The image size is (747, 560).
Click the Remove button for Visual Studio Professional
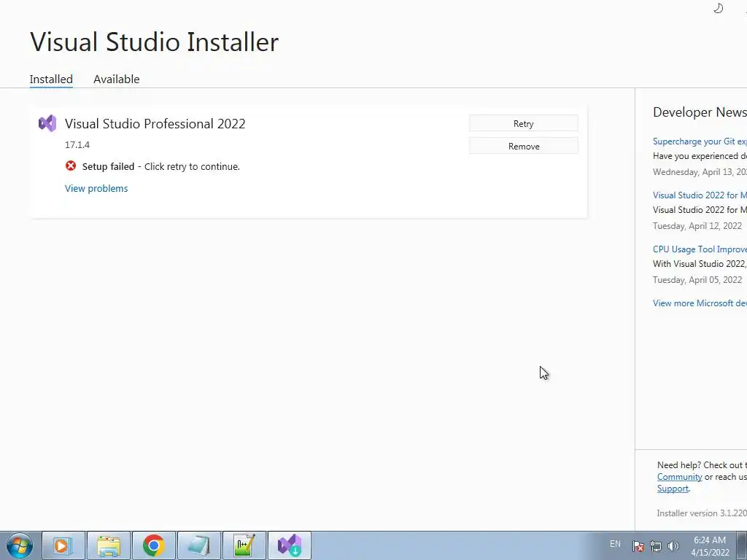[x=524, y=146]
